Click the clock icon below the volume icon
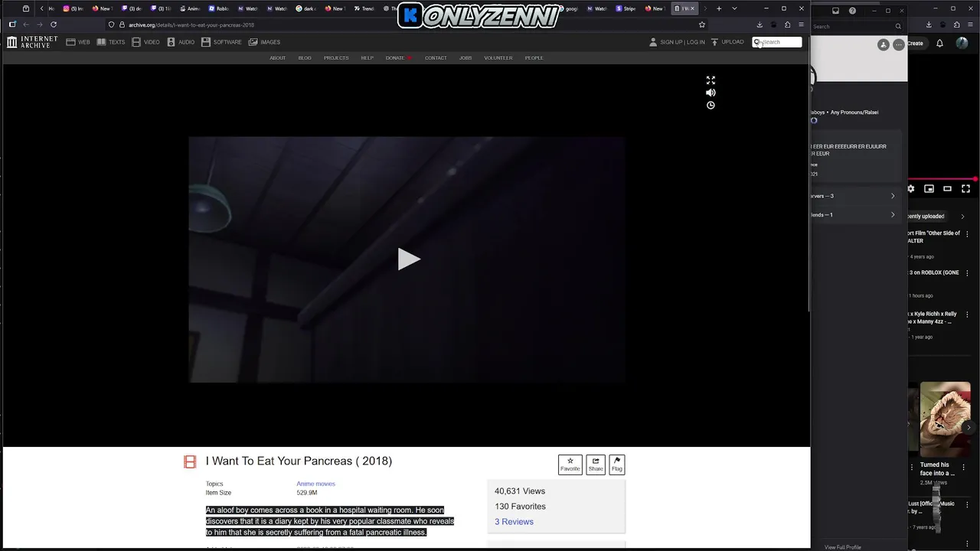The width and height of the screenshot is (980, 551). [x=710, y=106]
